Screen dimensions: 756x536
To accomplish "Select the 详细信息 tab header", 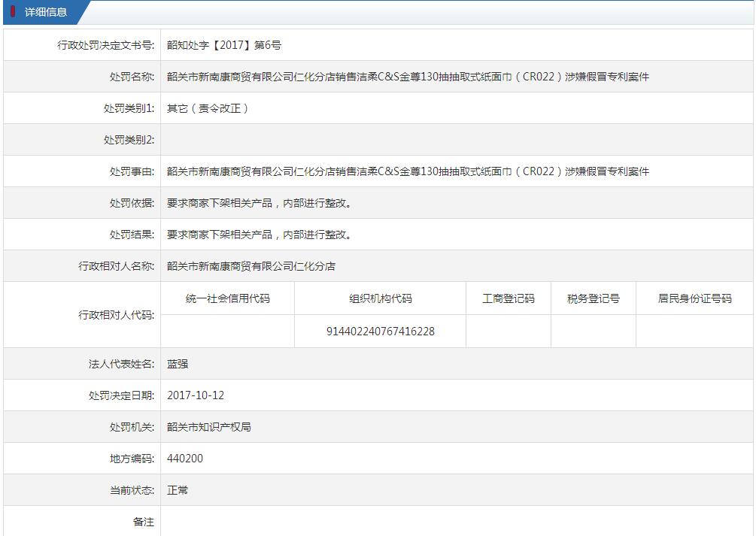I will coord(45,12).
